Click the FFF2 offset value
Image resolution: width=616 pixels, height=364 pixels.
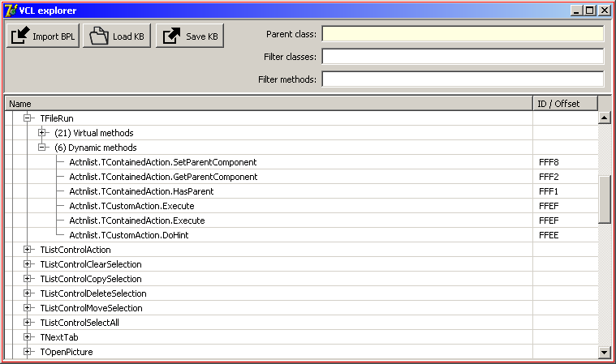549,177
